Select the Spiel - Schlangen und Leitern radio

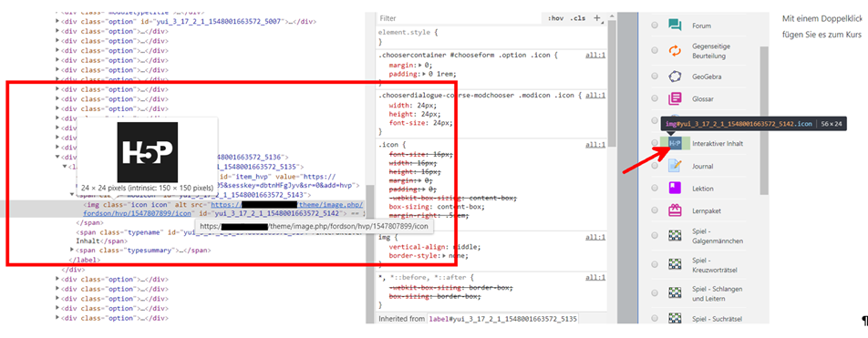[655, 292]
